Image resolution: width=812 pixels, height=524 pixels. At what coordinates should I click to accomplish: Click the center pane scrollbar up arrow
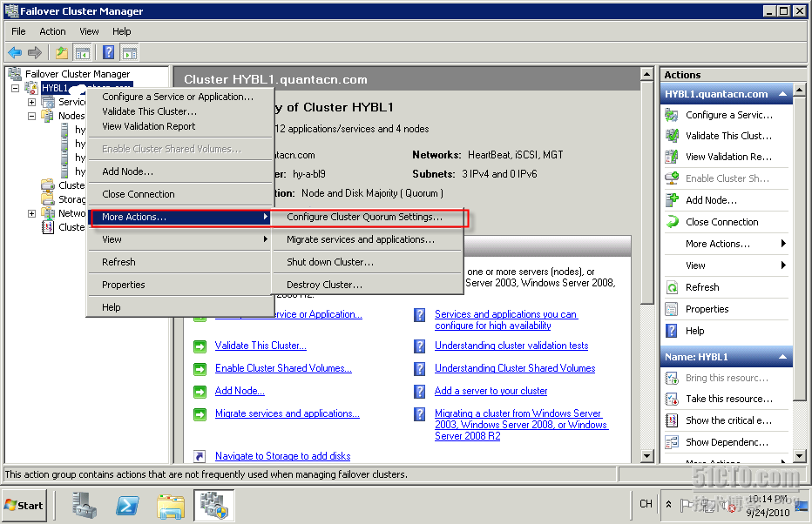pyautogui.click(x=646, y=75)
